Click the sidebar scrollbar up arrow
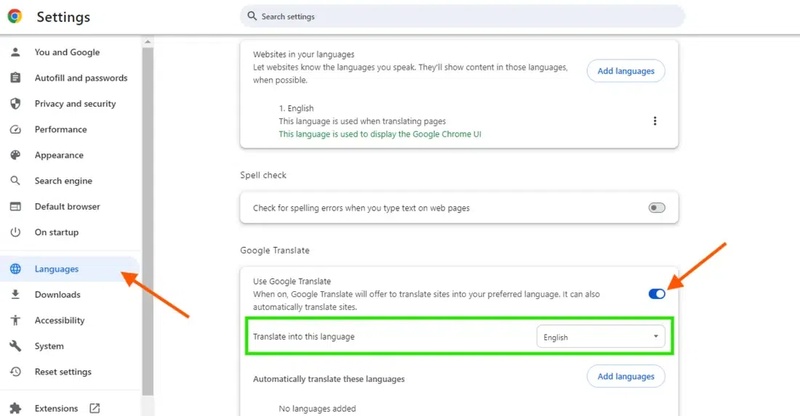This screenshot has height=416, width=800. pos(147,42)
